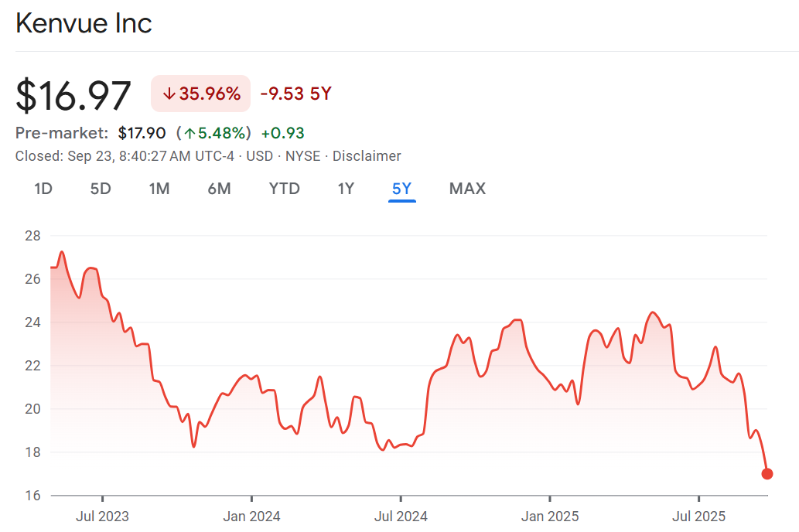Click the Jul 2025 x-axis label
799x532 pixels.
tap(698, 516)
